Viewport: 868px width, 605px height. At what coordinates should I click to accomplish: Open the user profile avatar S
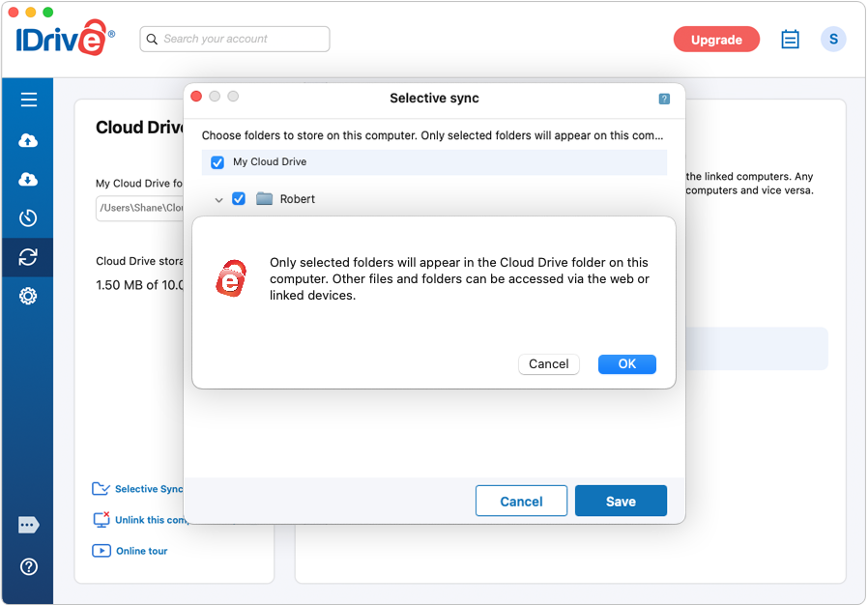pos(833,40)
